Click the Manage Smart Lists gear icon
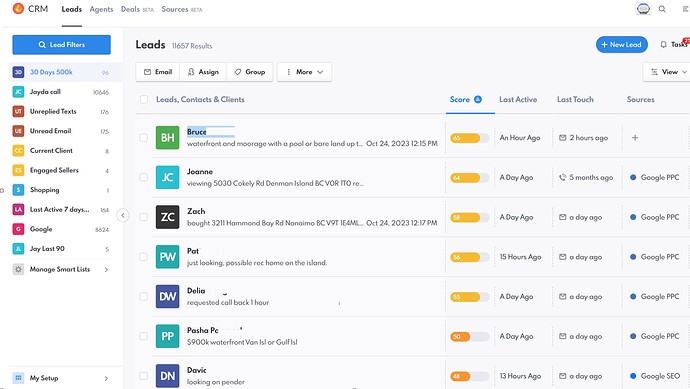This screenshot has width=690, height=389. point(18,269)
